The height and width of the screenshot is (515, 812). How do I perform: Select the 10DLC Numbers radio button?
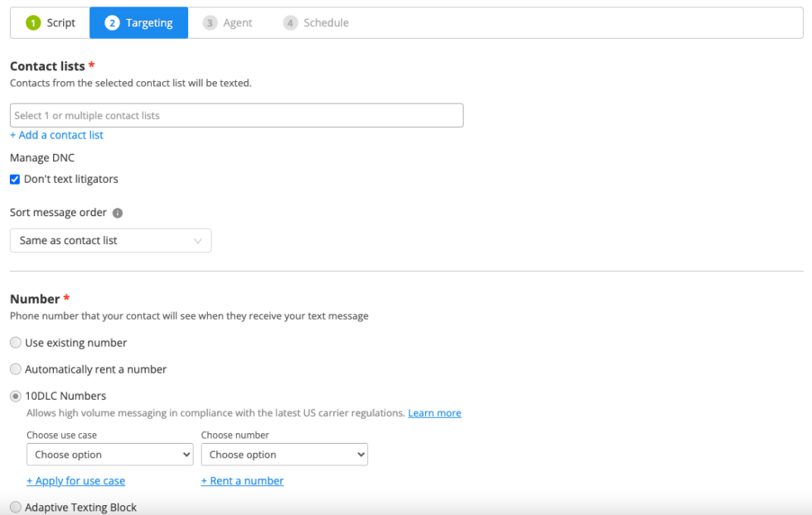pyautogui.click(x=16, y=397)
